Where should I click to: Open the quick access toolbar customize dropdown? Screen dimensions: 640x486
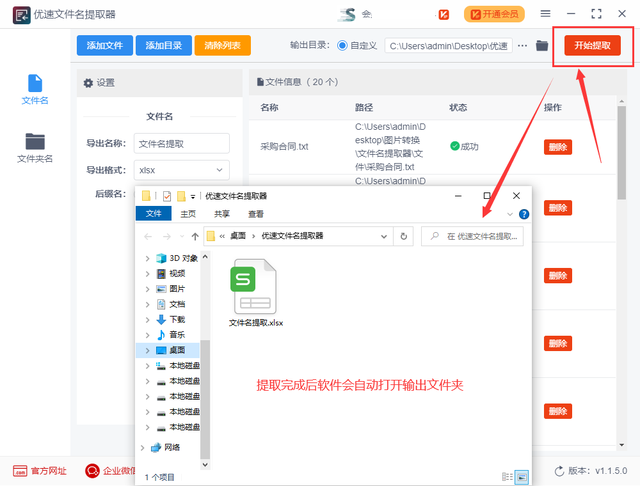tap(193, 197)
